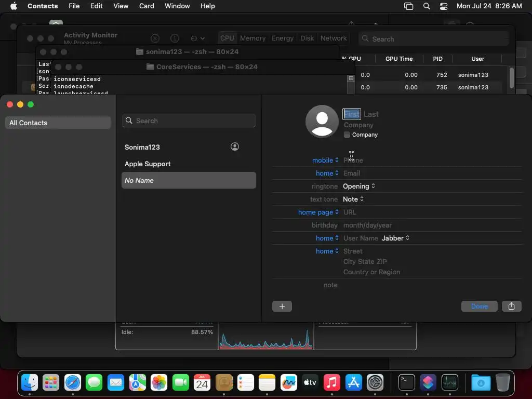
Task: Open Maps app in dock
Action: click(x=137, y=382)
